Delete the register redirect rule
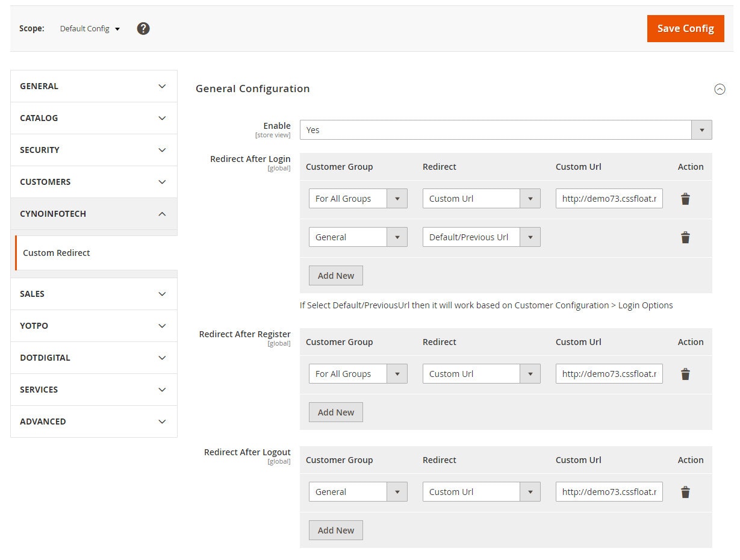This screenshot has width=740, height=560. (x=685, y=373)
